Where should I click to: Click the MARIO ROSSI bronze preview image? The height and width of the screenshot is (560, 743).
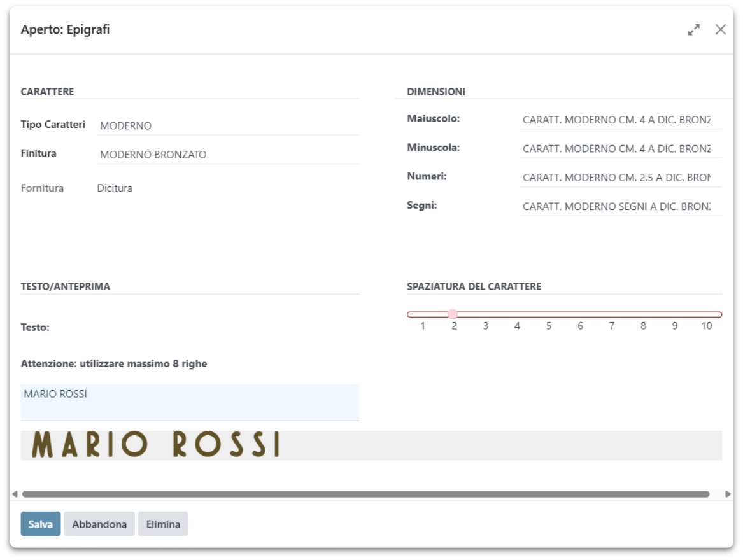click(x=156, y=445)
